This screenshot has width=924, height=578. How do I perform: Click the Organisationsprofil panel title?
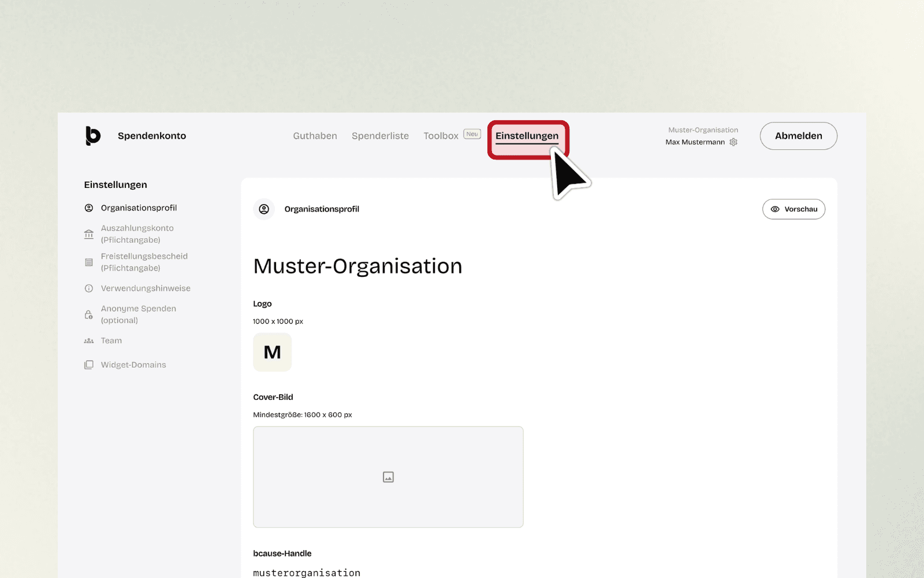322,209
